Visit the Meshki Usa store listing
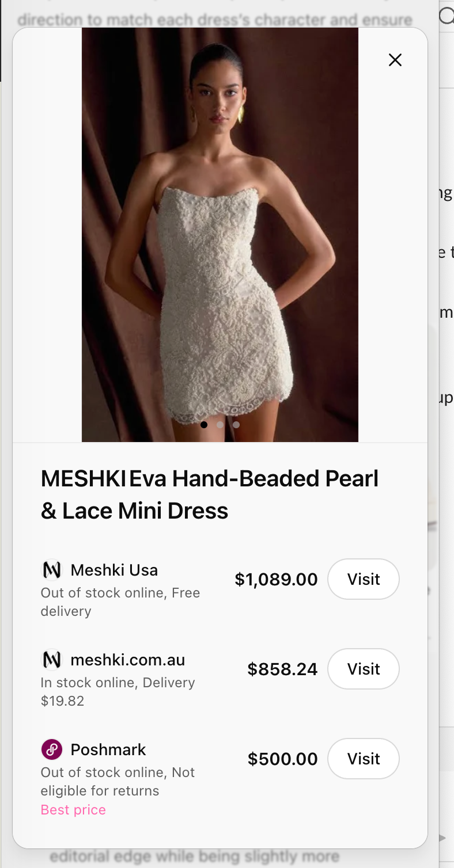 click(x=363, y=579)
